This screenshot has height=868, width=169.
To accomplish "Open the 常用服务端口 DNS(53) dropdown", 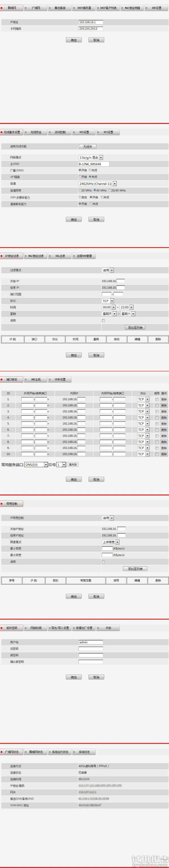I will [46, 465].
